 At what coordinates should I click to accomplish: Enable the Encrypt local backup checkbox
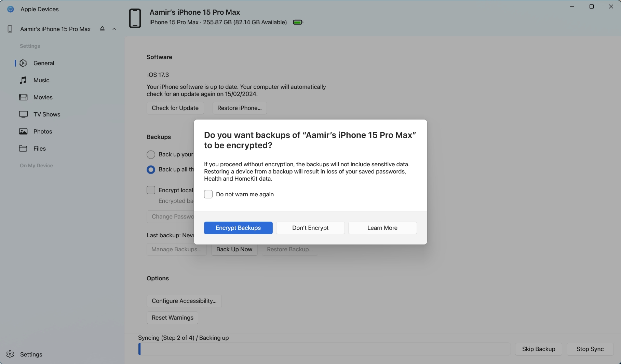(151, 190)
